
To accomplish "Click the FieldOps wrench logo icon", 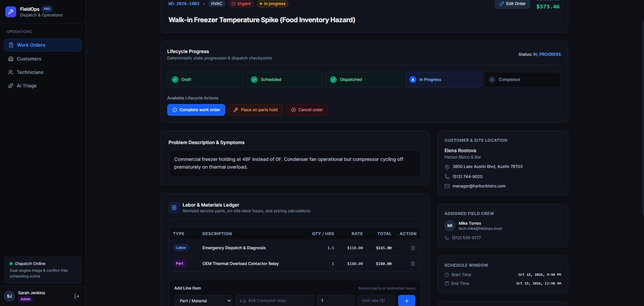I will tap(11, 12).
